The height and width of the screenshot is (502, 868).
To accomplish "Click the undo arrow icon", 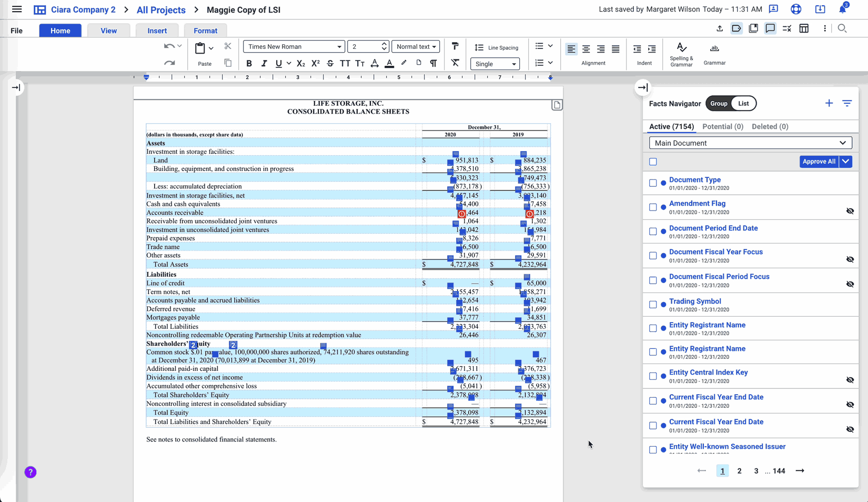I will click(169, 46).
